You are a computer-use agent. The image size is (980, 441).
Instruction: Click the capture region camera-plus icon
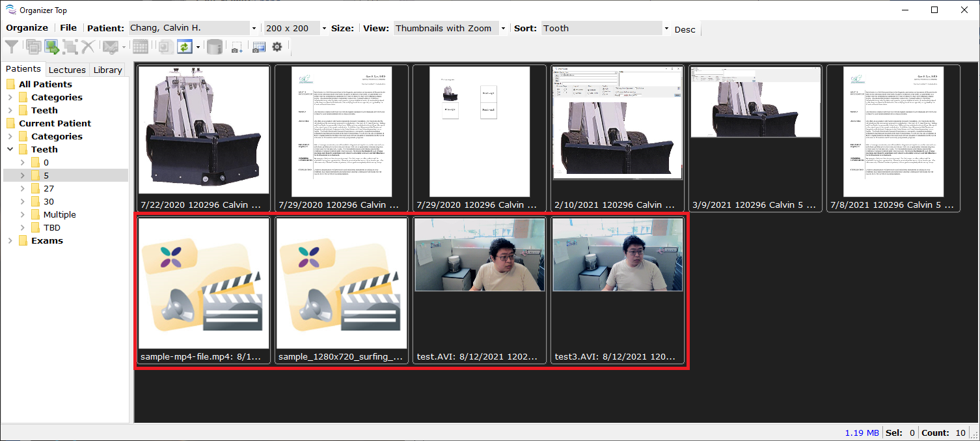[x=237, y=47]
